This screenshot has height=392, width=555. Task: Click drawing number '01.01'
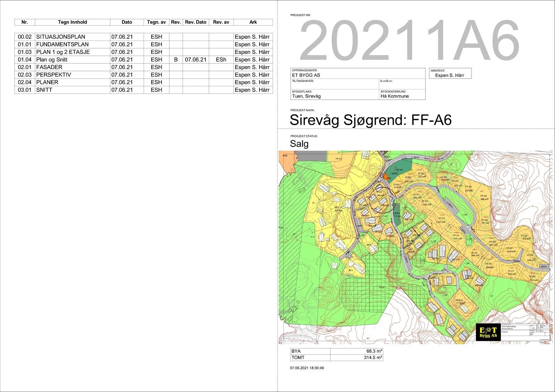[25, 44]
